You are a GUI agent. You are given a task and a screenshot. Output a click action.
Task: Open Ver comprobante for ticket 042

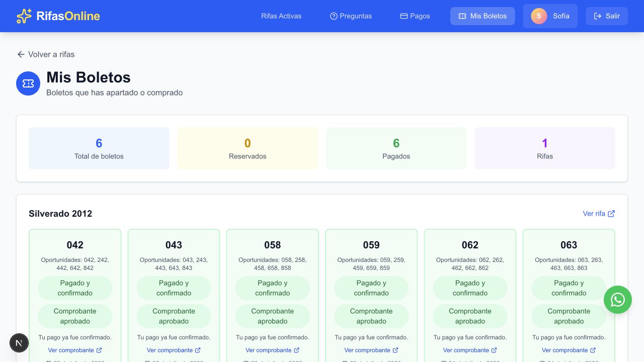75,350
